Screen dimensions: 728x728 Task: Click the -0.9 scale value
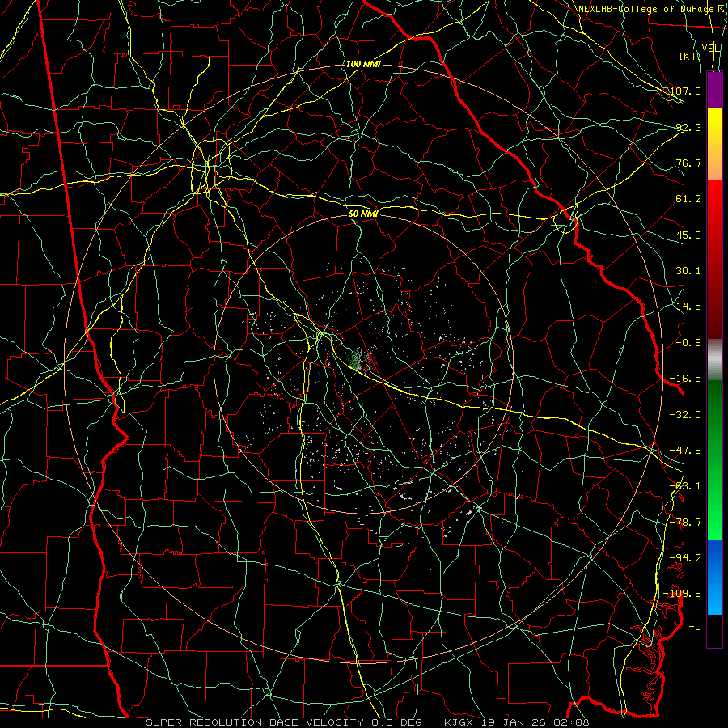click(x=688, y=343)
